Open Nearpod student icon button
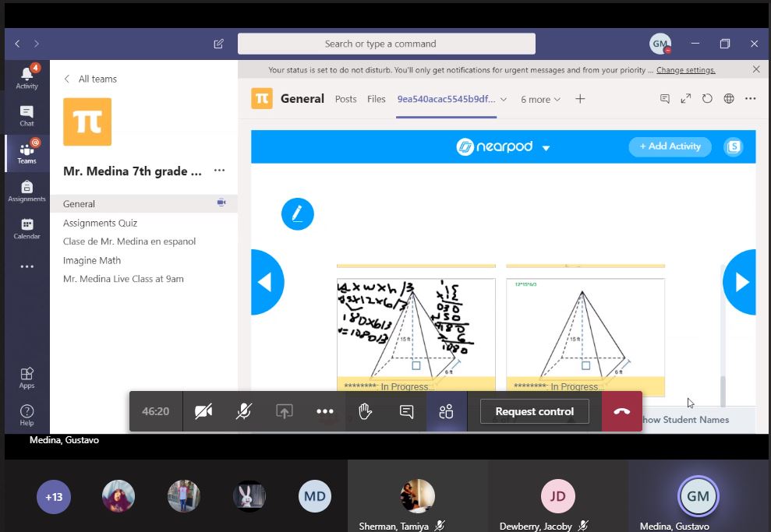The width and height of the screenshot is (771, 532). point(734,146)
